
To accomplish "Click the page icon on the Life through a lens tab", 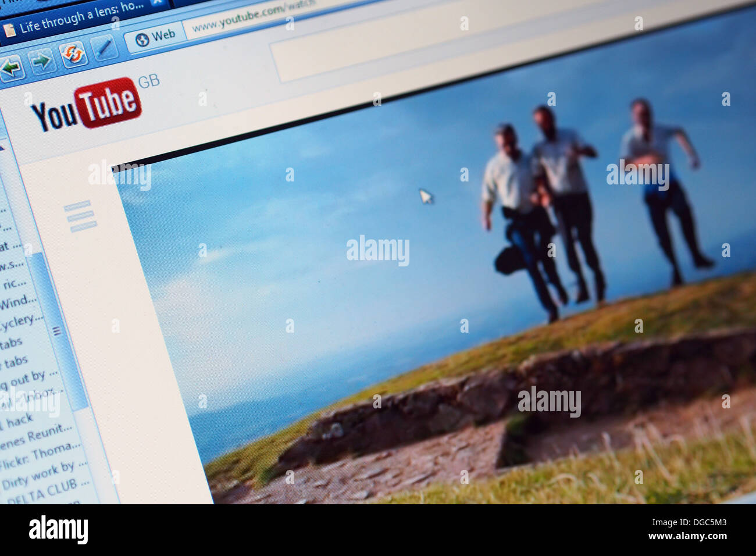I will coord(8,30).
